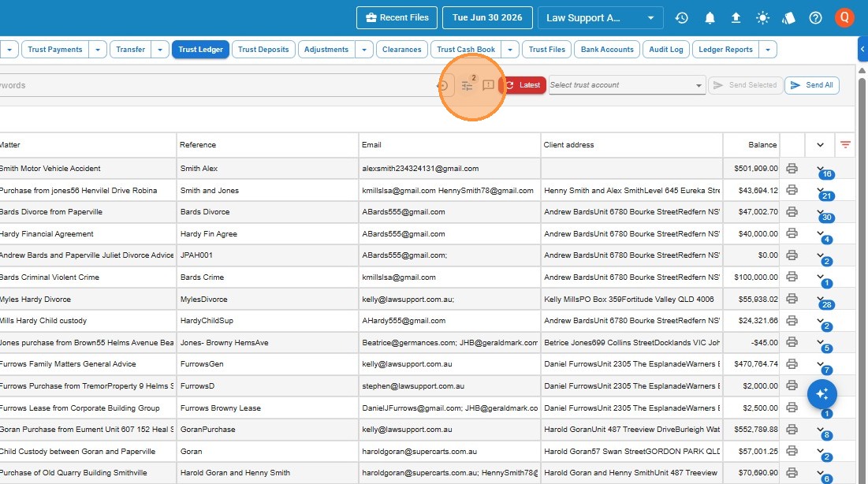Click printer icon in Bards Crime row
The width and height of the screenshot is (868, 484).
tap(792, 277)
